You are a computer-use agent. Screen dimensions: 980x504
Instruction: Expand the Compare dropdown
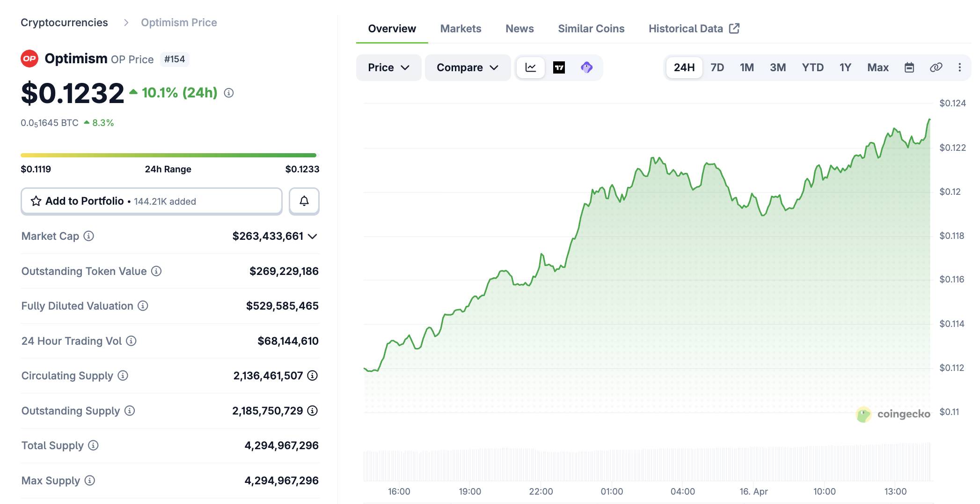pyautogui.click(x=467, y=67)
